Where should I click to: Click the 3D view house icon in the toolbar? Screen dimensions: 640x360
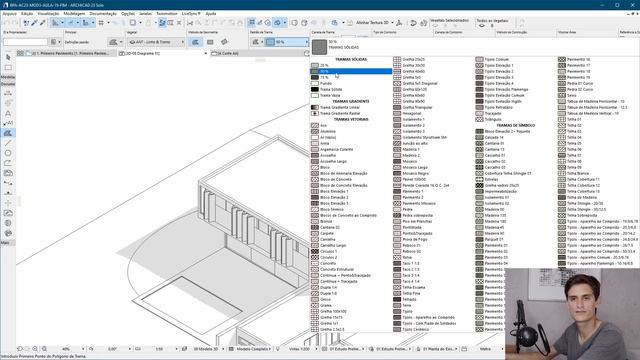pos(278,23)
